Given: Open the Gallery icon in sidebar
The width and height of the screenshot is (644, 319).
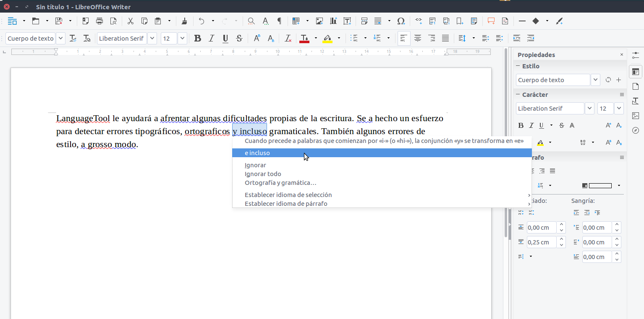Looking at the screenshot, I should pyautogui.click(x=636, y=116).
